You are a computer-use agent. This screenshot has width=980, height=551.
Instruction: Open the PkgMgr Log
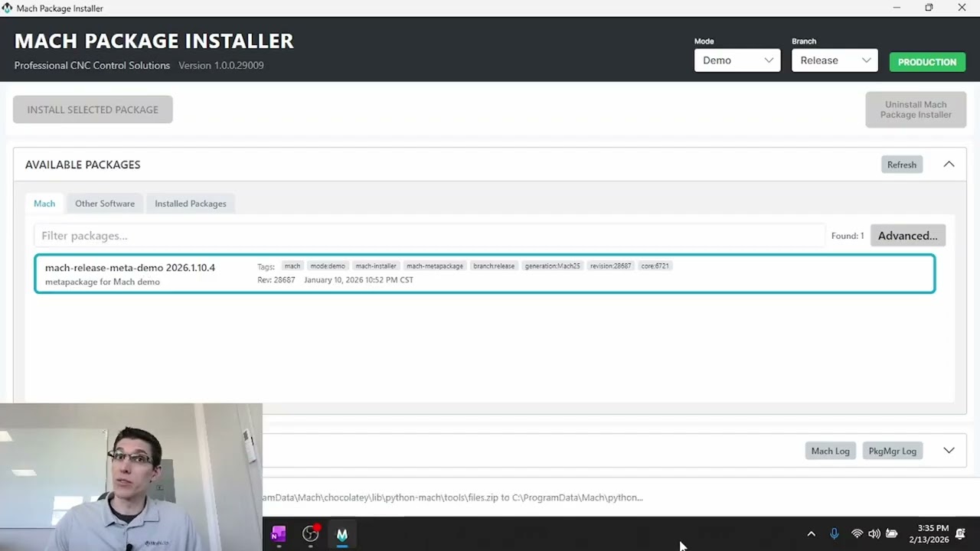coord(892,451)
